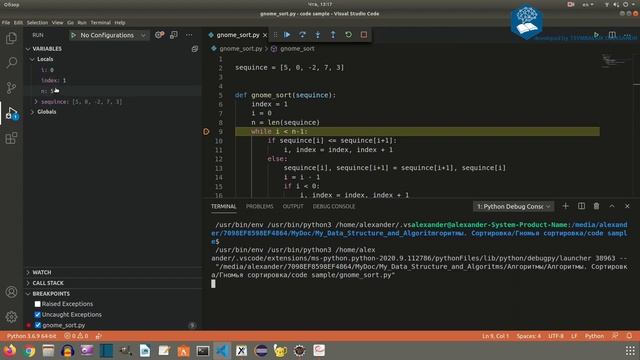The image size is (640, 360).
Task: Expand the sequince variable
Action: tap(36, 102)
